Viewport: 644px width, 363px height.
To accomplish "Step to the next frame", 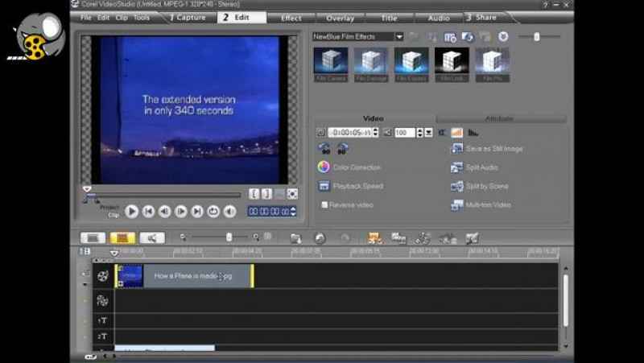I will pyautogui.click(x=180, y=211).
